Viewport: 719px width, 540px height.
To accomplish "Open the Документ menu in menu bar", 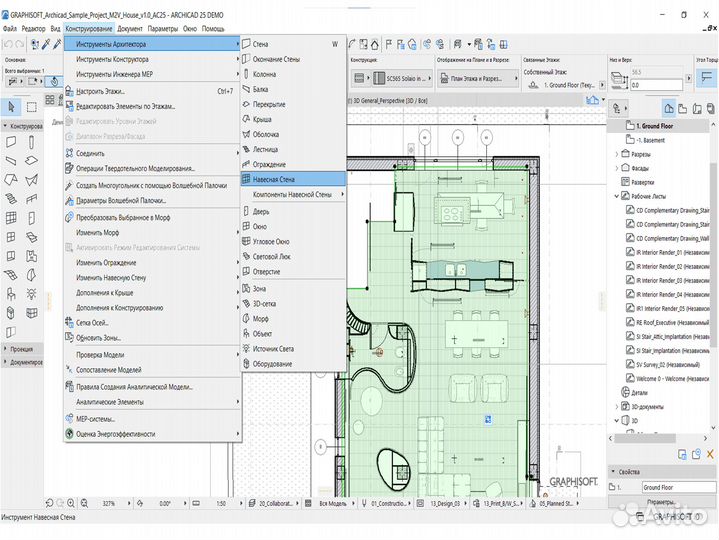I will pyautogui.click(x=130, y=28).
